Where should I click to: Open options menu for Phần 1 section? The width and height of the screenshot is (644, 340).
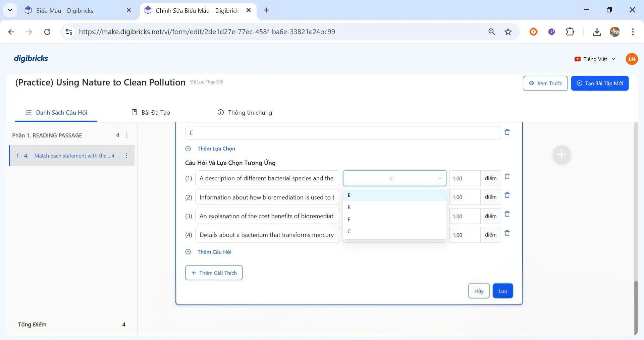point(127,135)
